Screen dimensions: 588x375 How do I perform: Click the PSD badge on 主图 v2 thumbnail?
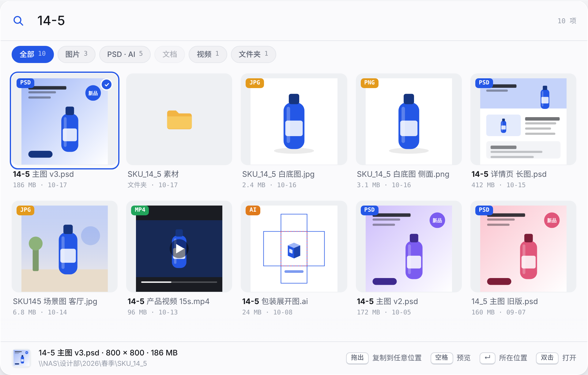click(x=369, y=210)
